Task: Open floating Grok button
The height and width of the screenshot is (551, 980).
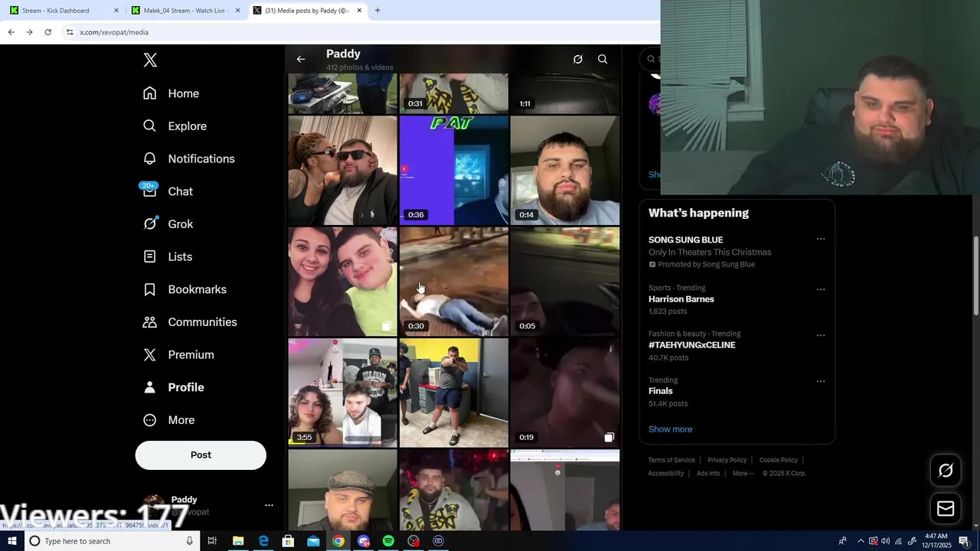Action: pyautogui.click(x=946, y=471)
